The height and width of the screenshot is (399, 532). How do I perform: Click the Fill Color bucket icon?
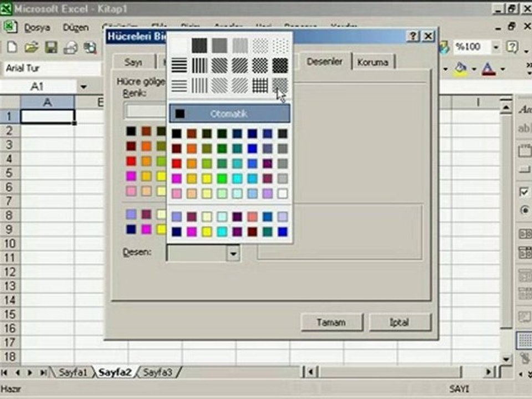[460, 69]
